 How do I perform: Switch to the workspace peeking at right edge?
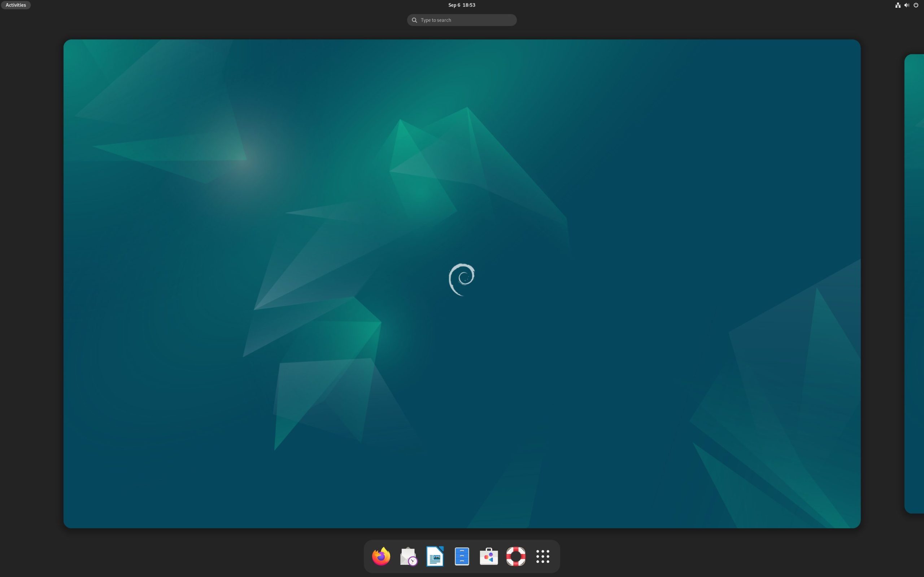(x=915, y=283)
